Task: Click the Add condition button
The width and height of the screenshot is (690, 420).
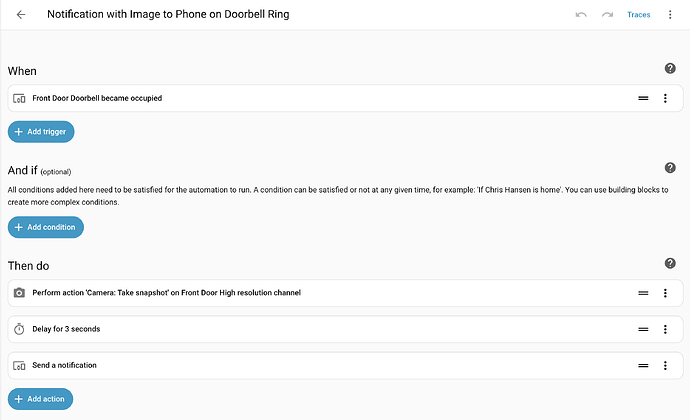Action: 46,227
